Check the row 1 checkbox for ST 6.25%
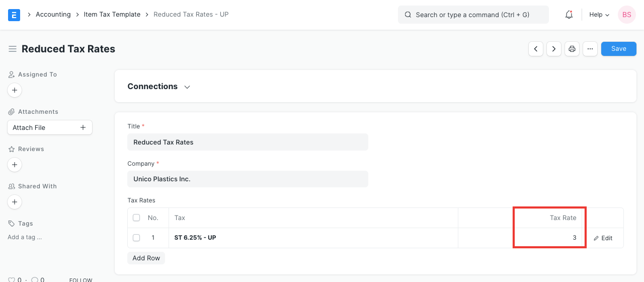 (x=136, y=238)
